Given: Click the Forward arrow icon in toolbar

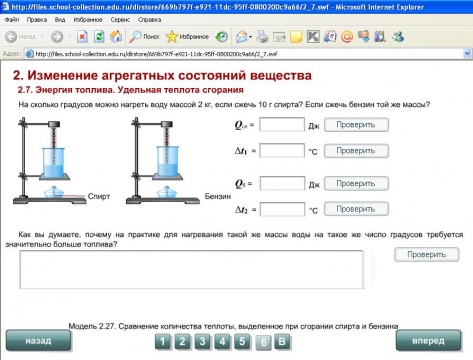Looking at the screenshot, I should point(57,36).
